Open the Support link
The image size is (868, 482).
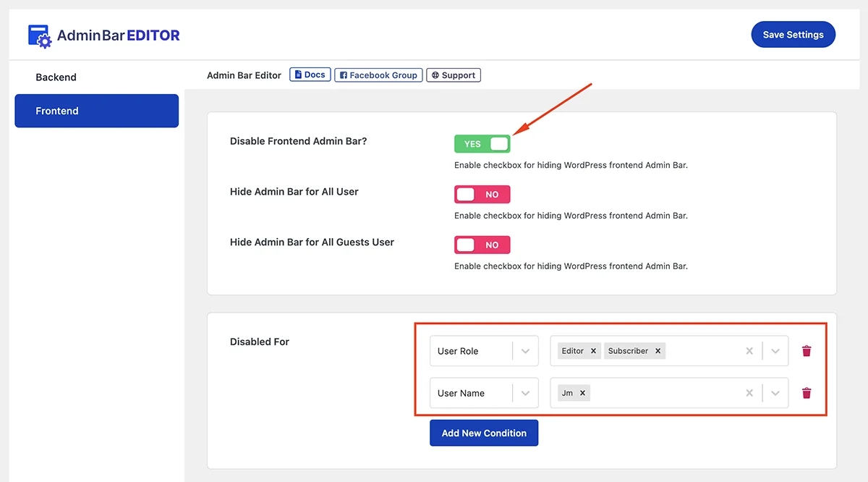pyautogui.click(x=454, y=75)
